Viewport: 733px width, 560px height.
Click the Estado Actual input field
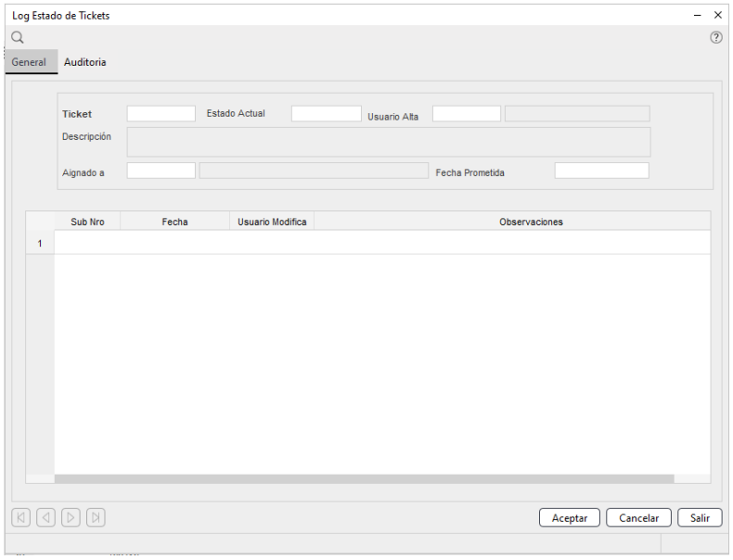click(326, 114)
